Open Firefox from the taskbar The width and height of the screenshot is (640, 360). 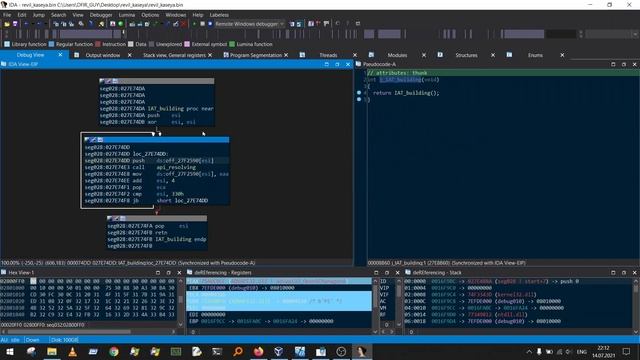[258, 351]
